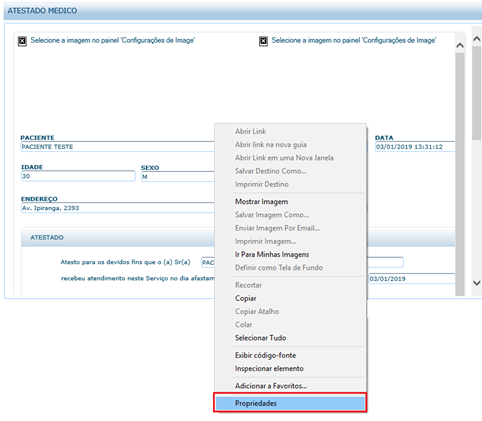
Task: Click the SEXO label
Action: pos(150,168)
